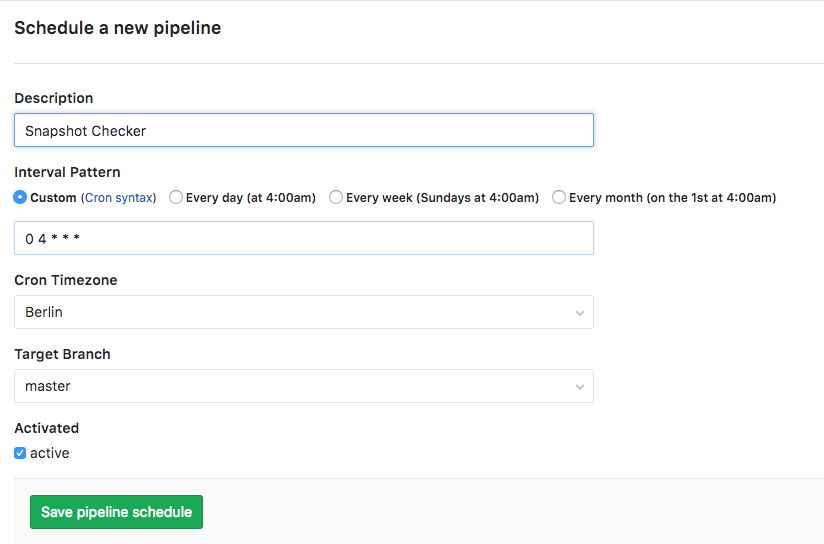Click the cron expression field with 0 4 * * *
The height and width of the screenshot is (544, 824).
point(303,238)
